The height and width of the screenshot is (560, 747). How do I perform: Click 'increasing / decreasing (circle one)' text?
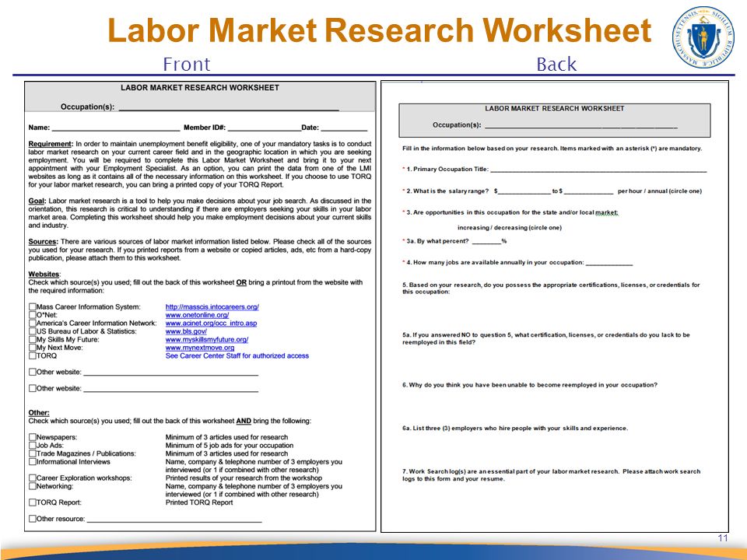[509, 228]
